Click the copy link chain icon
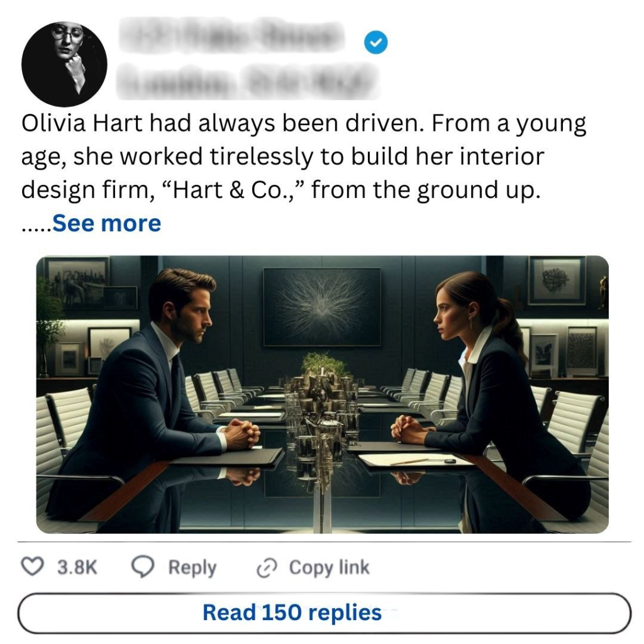Screen dimensions: 644x644 (x=267, y=568)
